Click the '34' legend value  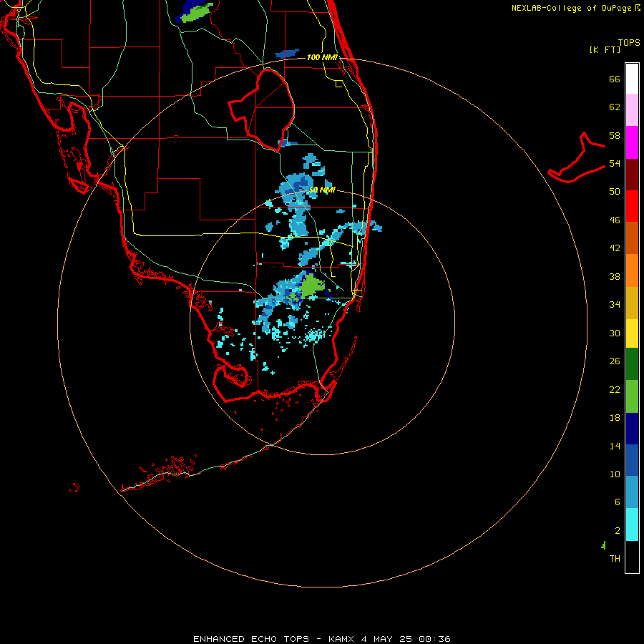pos(615,305)
